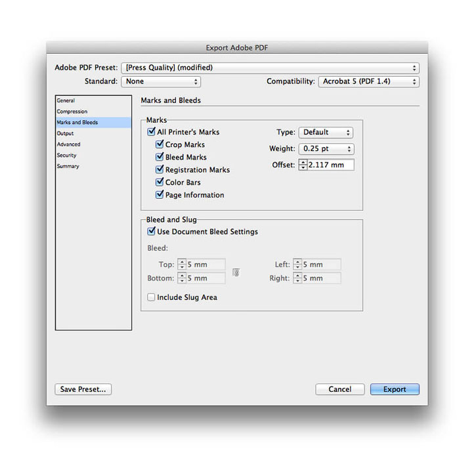Click the Export button
The width and height of the screenshot is (476, 464).
(395, 389)
